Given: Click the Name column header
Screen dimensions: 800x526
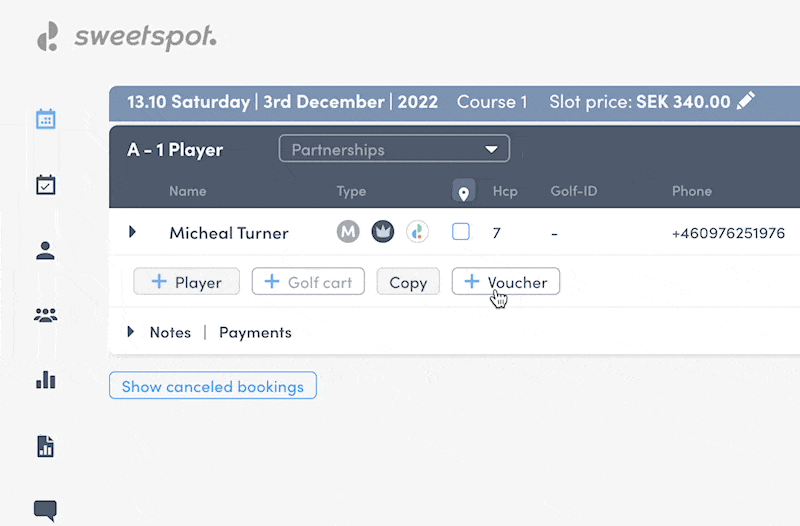Looking at the screenshot, I should coord(188,191).
